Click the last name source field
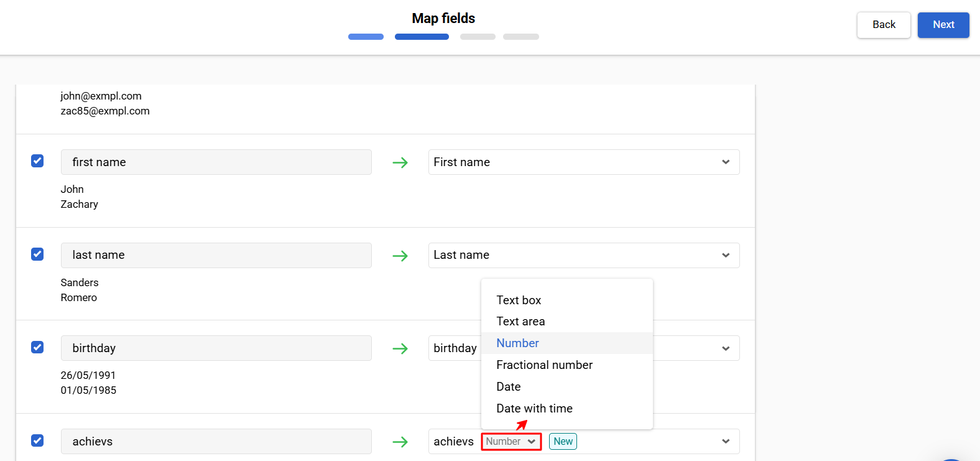Image resolution: width=980 pixels, height=461 pixels. pos(216,255)
